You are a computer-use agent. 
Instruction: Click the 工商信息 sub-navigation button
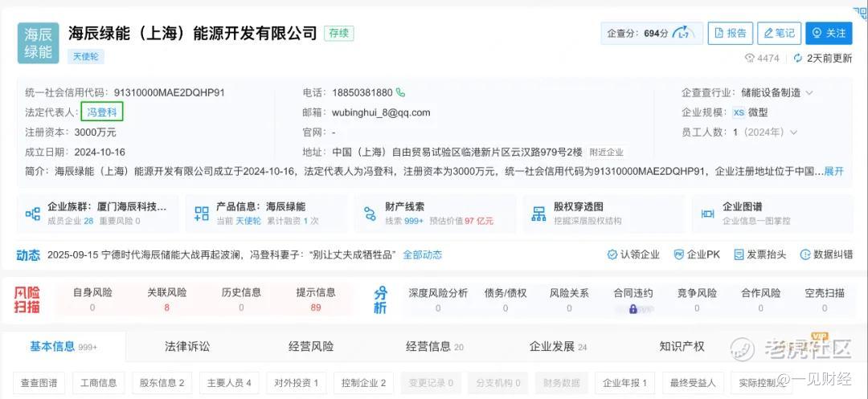click(99, 382)
